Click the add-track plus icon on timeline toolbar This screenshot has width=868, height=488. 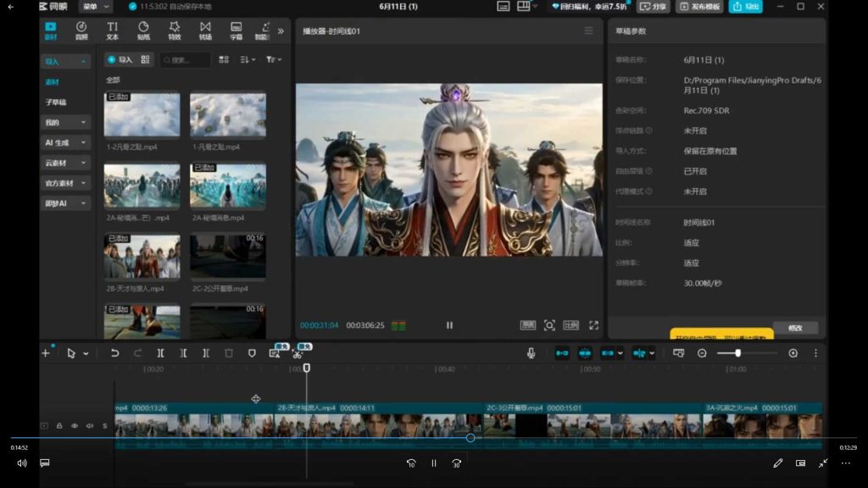click(x=46, y=353)
